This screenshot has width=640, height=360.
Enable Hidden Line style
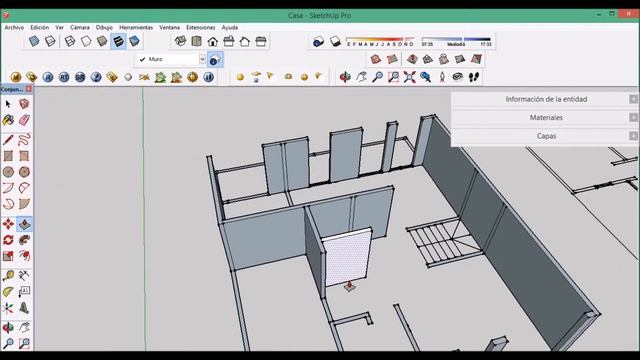86,41
